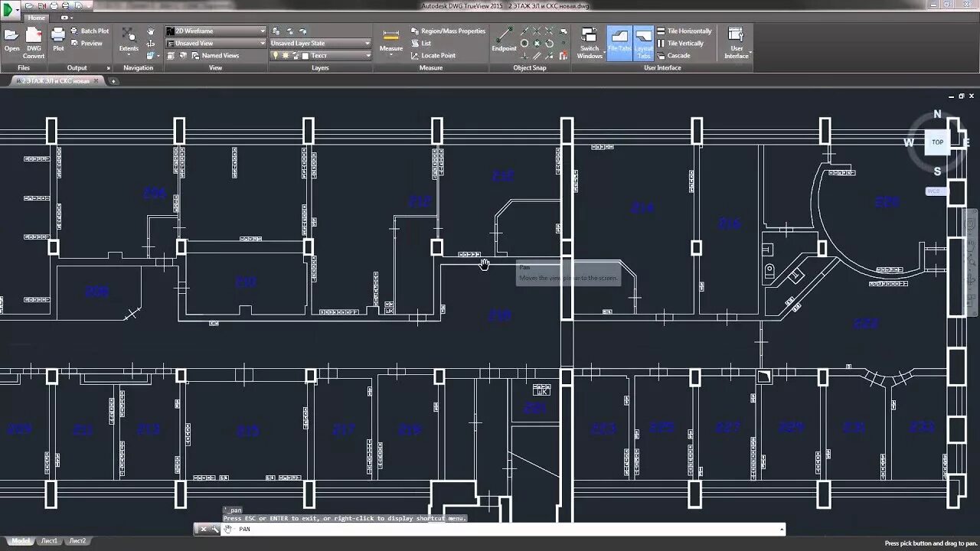Open Named Views manager
Viewport: 980px width, 551px height.
click(x=214, y=55)
